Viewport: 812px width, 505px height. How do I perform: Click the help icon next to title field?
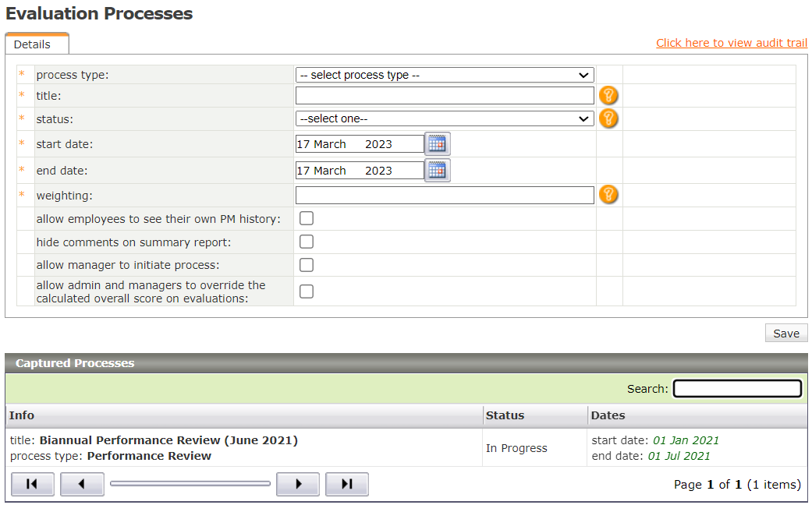pyautogui.click(x=608, y=96)
